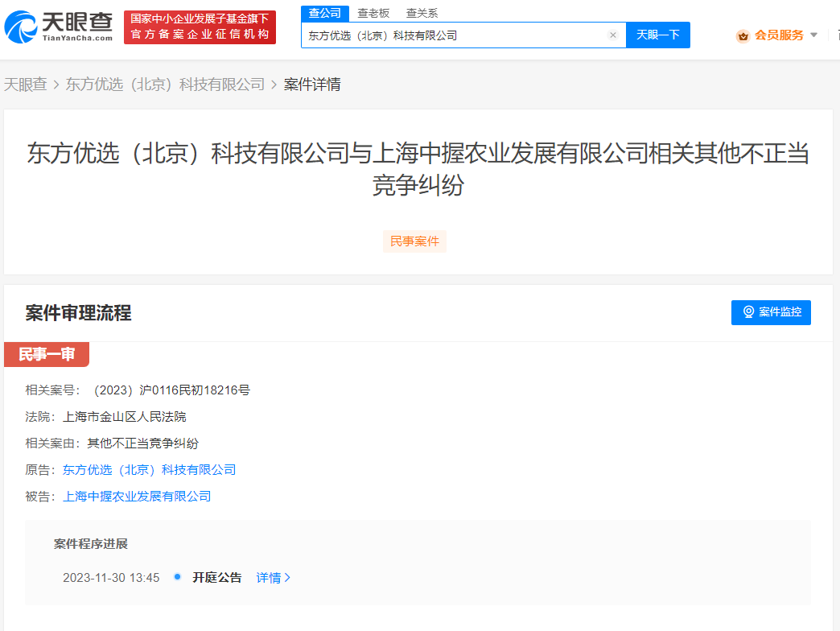This screenshot has width=840, height=631.
Task: Click the 民事案件 tag
Action: [x=414, y=241]
